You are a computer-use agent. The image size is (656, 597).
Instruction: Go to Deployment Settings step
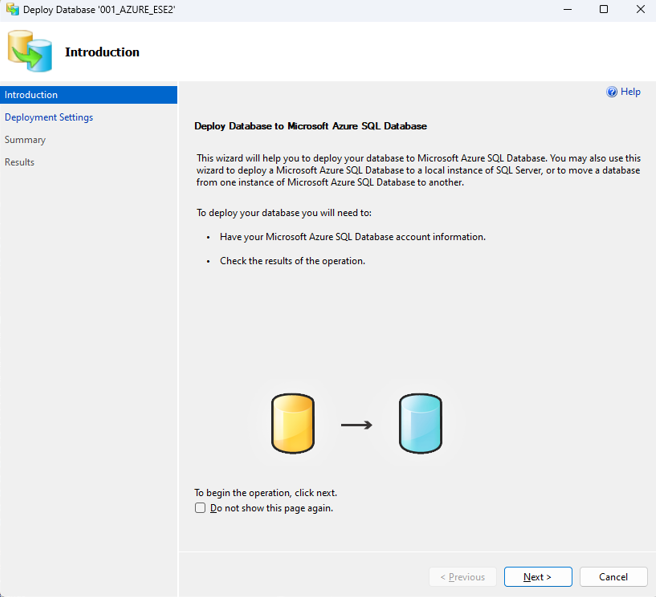tap(49, 117)
